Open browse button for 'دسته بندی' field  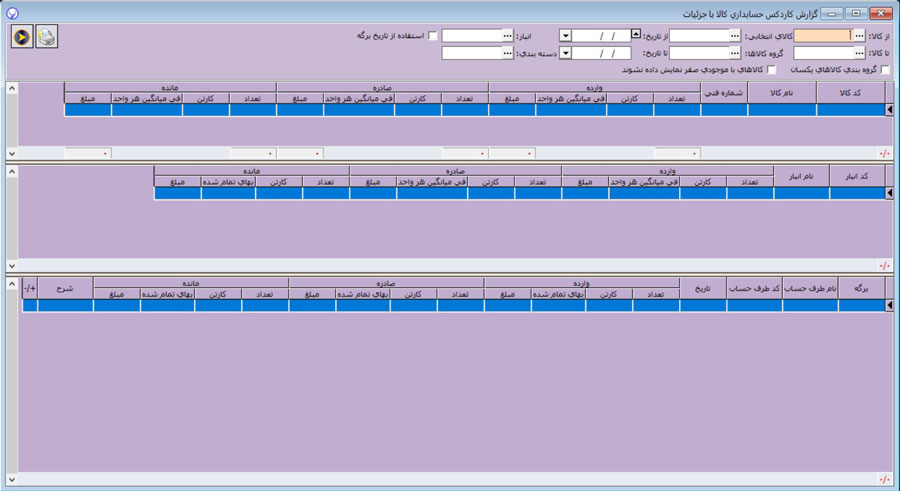(x=508, y=53)
